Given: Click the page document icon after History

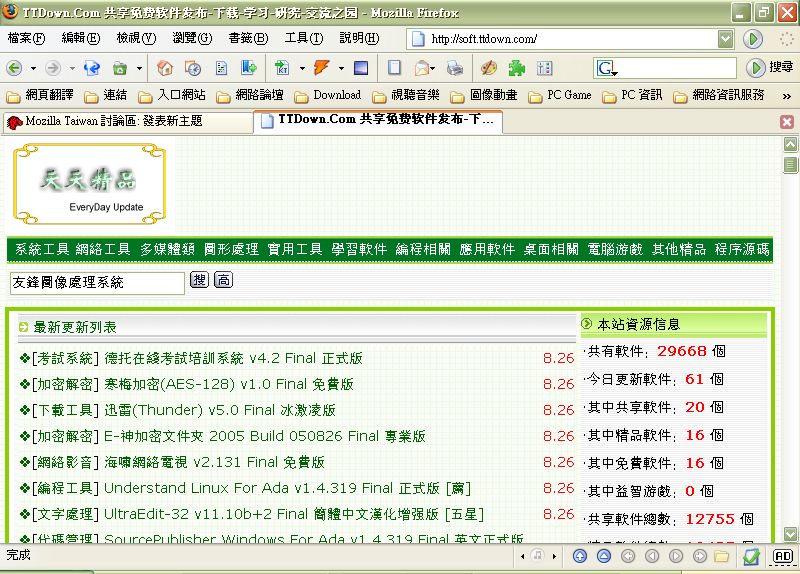Looking at the screenshot, I should (221, 68).
